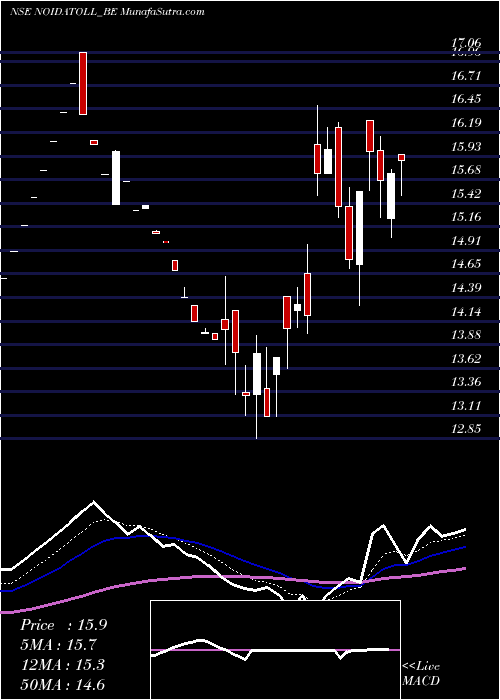Select the 15.42 price axis label

click(466, 193)
